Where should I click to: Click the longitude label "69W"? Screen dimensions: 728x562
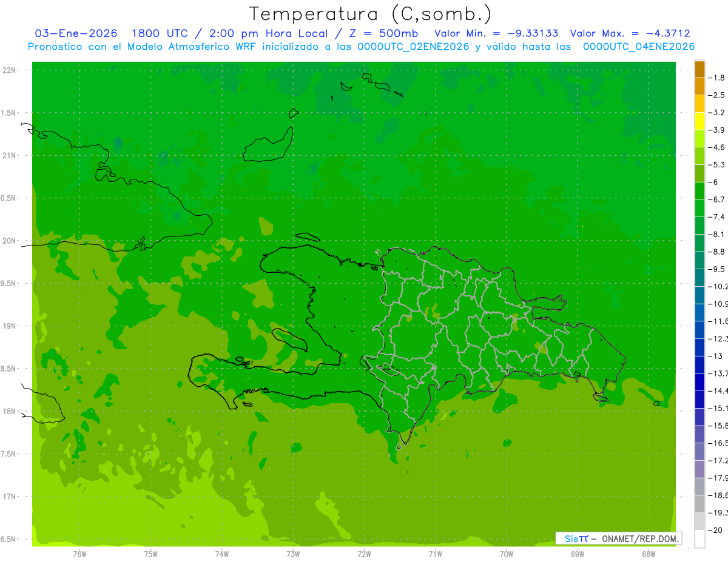point(578,554)
